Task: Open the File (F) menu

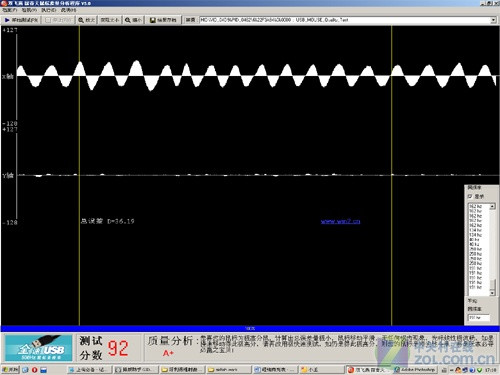Action: [9, 10]
